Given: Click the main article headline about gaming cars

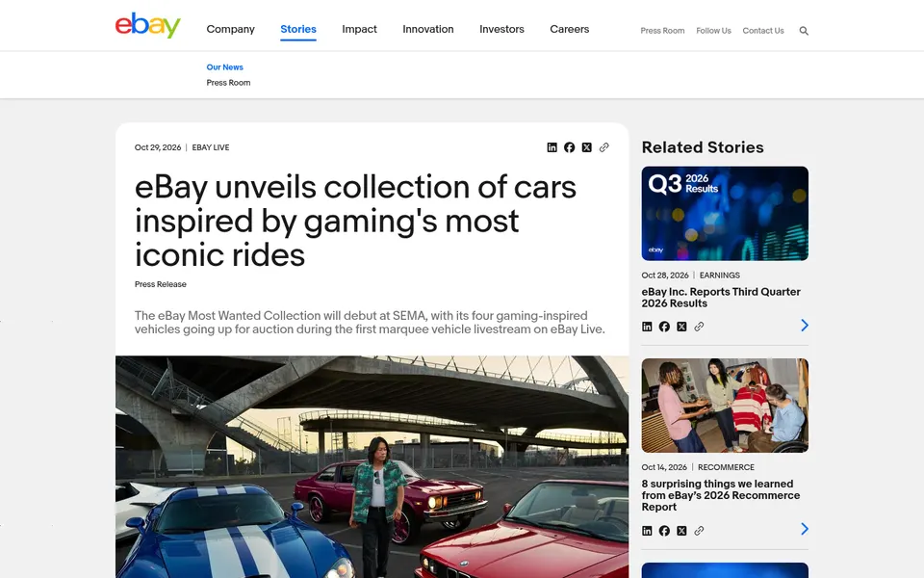Looking at the screenshot, I should pos(355,222).
